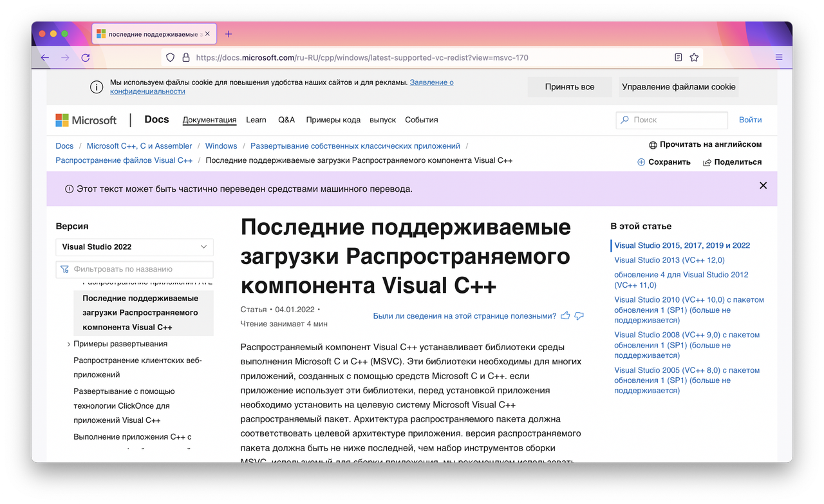Screen dimensions: 824x504
Task: Click the filter funnel icon
Action: [x=64, y=269]
